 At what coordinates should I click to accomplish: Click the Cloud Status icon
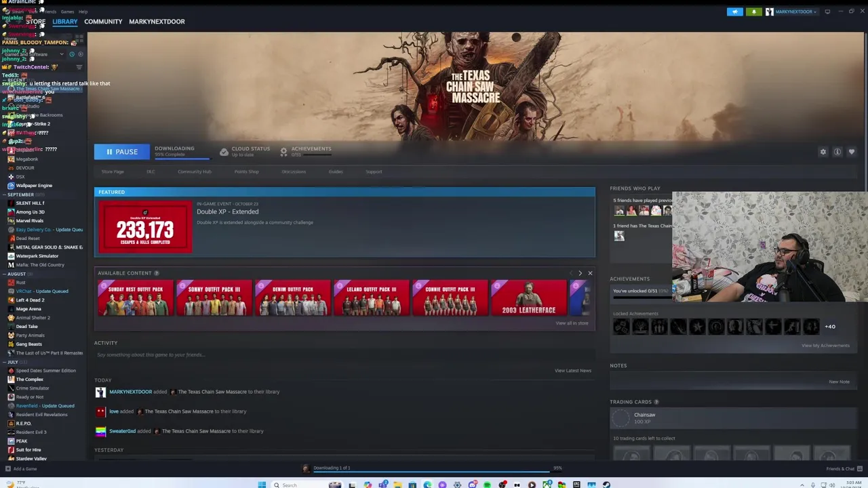pos(224,152)
